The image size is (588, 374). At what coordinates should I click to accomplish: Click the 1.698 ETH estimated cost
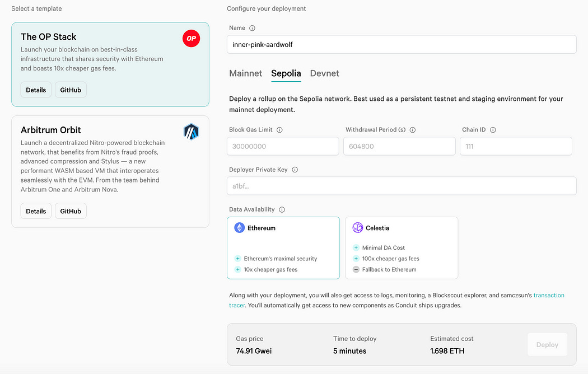(x=447, y=351)
